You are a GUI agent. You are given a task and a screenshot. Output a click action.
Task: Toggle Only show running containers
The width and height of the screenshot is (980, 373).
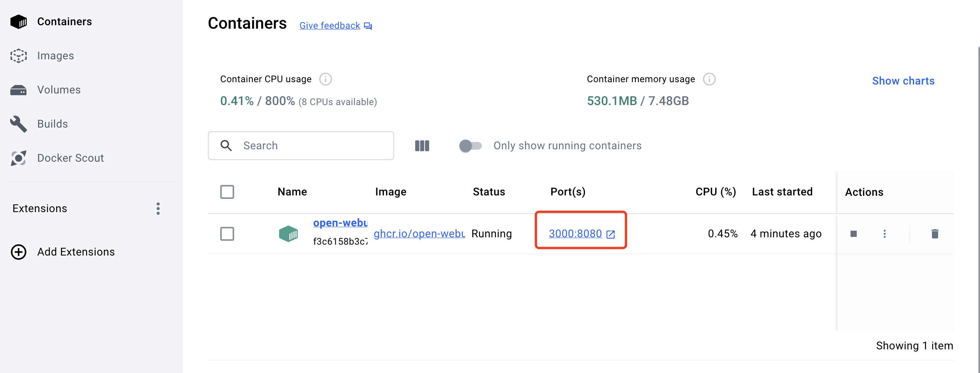(470, 146)
